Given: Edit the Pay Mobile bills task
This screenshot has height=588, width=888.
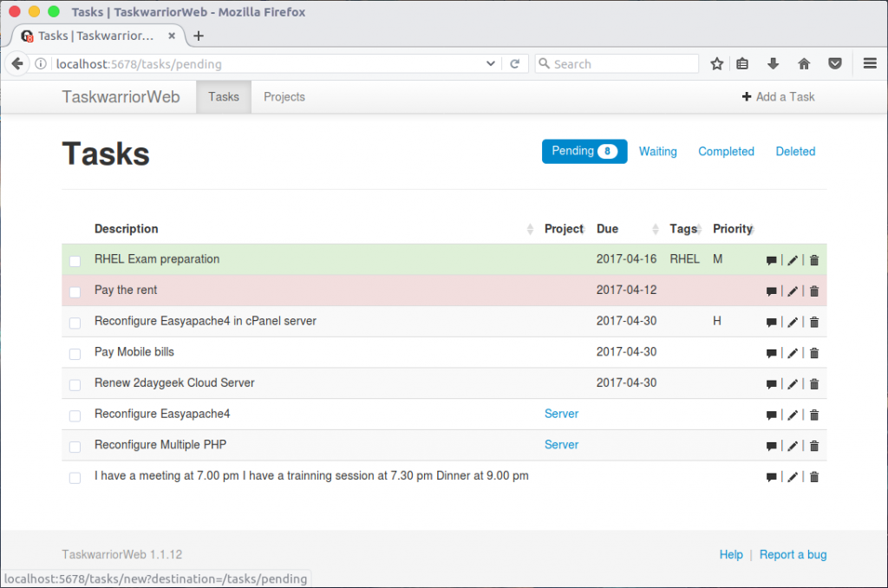Looking at the screenshot, I should [792, 352].
